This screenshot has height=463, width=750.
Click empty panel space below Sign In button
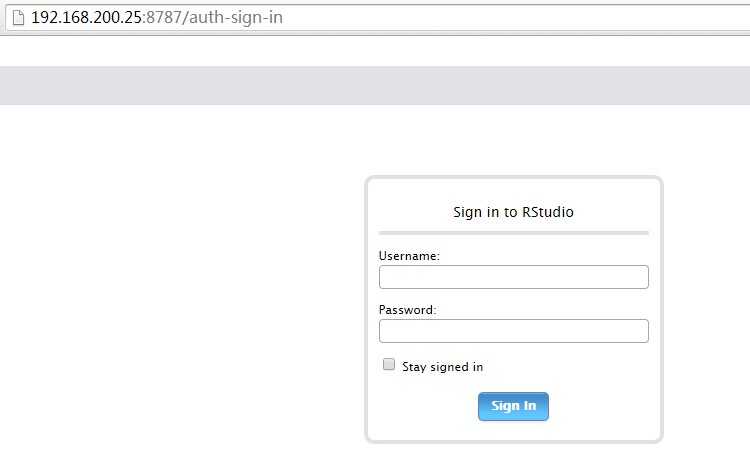pyautogui.click(x=513, y=431)
